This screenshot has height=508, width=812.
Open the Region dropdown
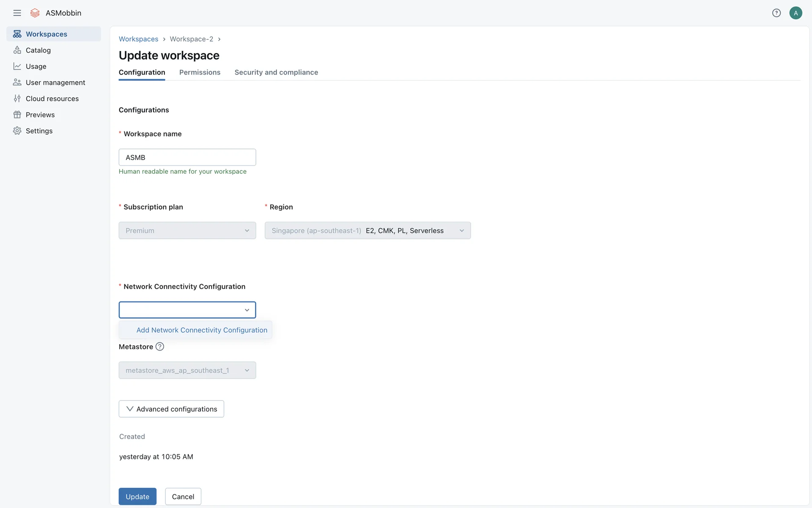coord(368,230)
